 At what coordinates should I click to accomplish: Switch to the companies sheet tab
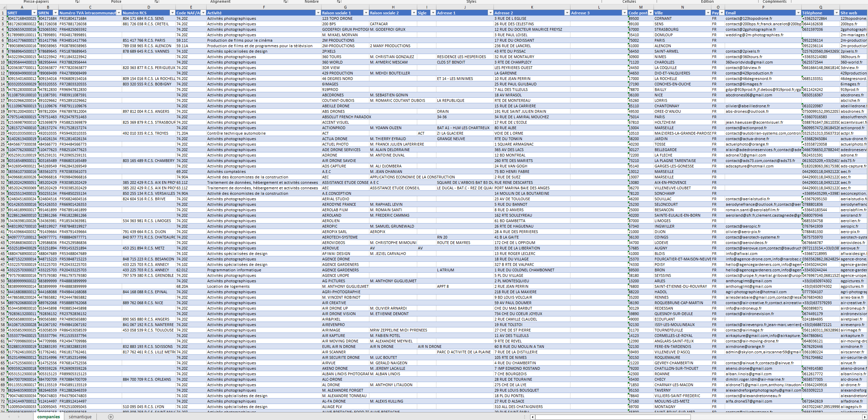(48, 417)
